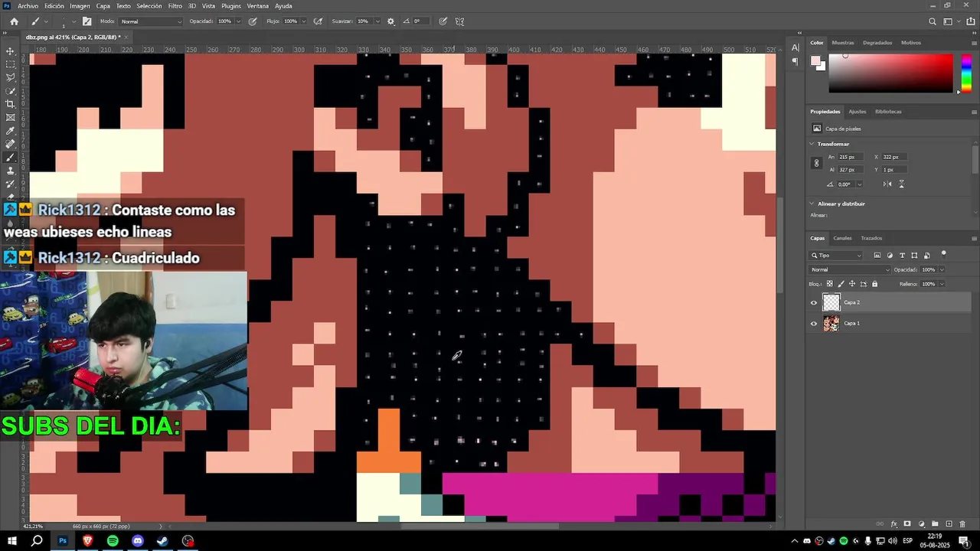This screenshot has width=980, height=551.
Task: Switch to the Bibliotecas tab
Action: (x=888, y=112)
